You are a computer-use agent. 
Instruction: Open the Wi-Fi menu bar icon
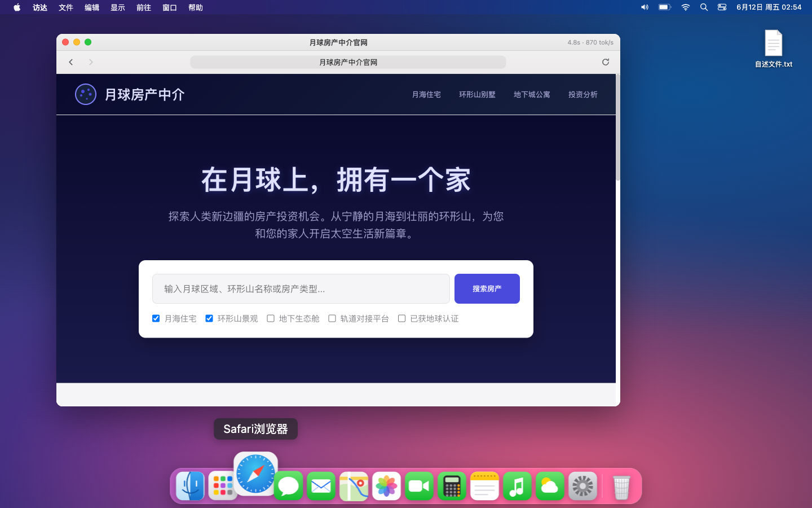pos(686,7)
